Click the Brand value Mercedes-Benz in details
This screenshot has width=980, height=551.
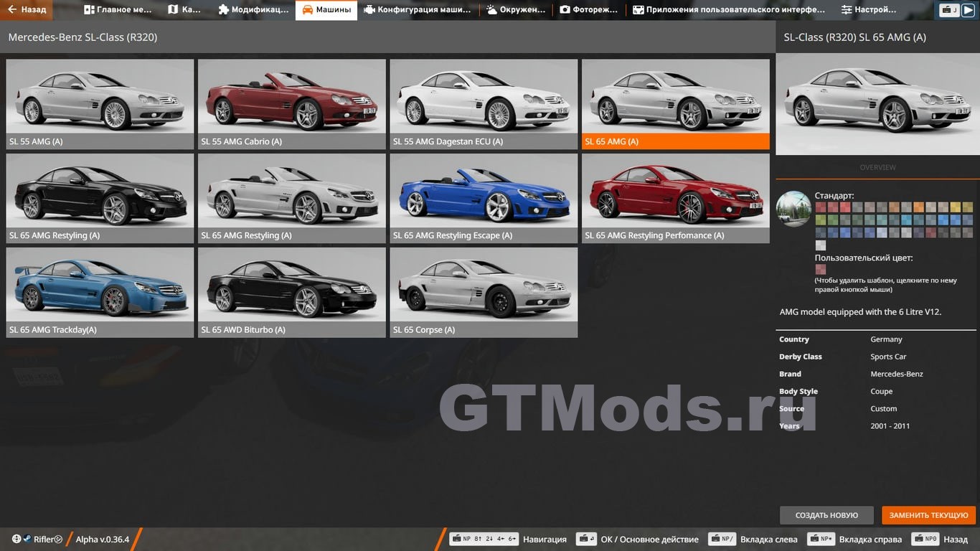point(897,374)
